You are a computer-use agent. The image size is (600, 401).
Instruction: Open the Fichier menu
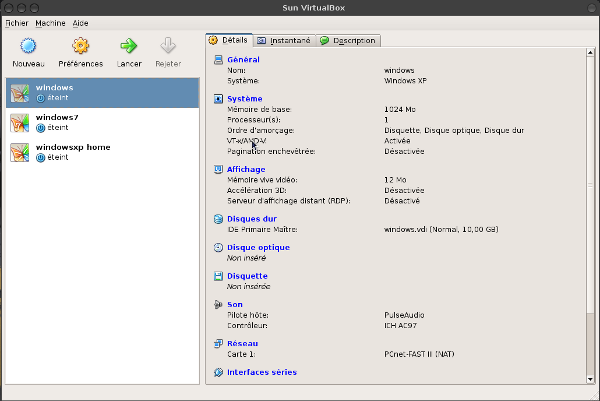click(x=17, y=22)
